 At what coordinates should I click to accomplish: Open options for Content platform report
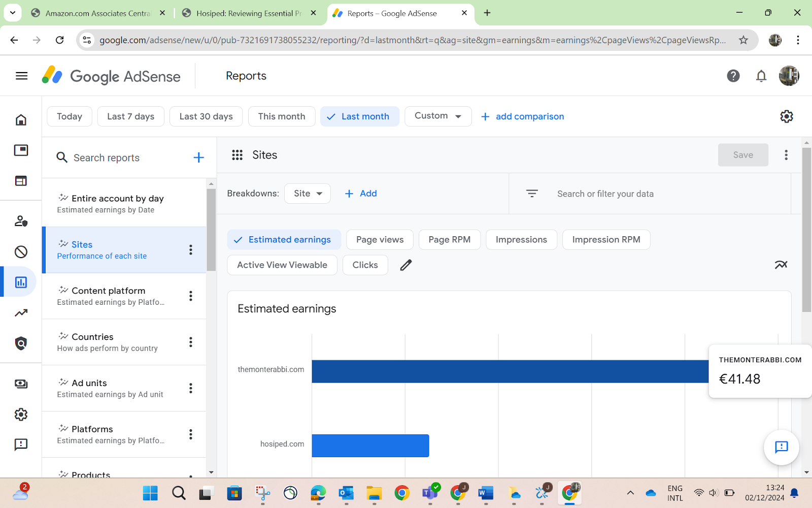click(191, 296)
